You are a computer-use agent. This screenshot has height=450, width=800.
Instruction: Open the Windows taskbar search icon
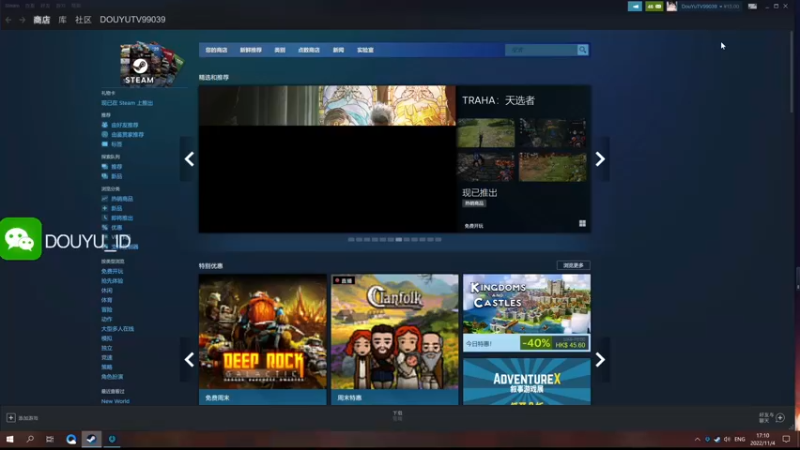(x=30, y=439)
